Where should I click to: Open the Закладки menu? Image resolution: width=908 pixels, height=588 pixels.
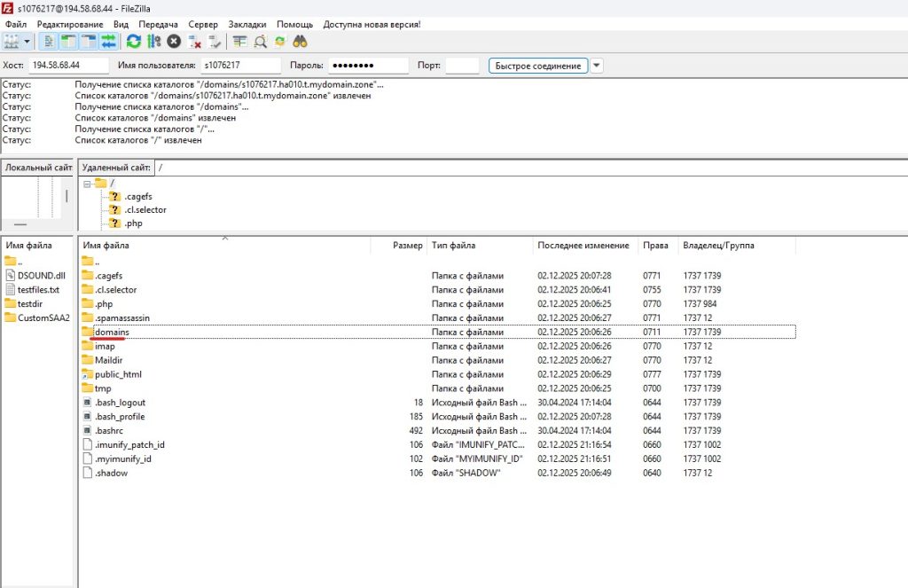click(x=247, y=24)
